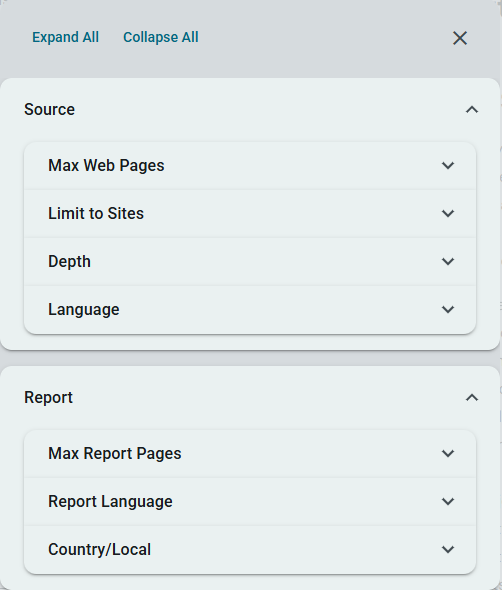Collapse the Source section using its up chevron
The height and width of the screenshot is (590, 502).
[x=472, y=109]
